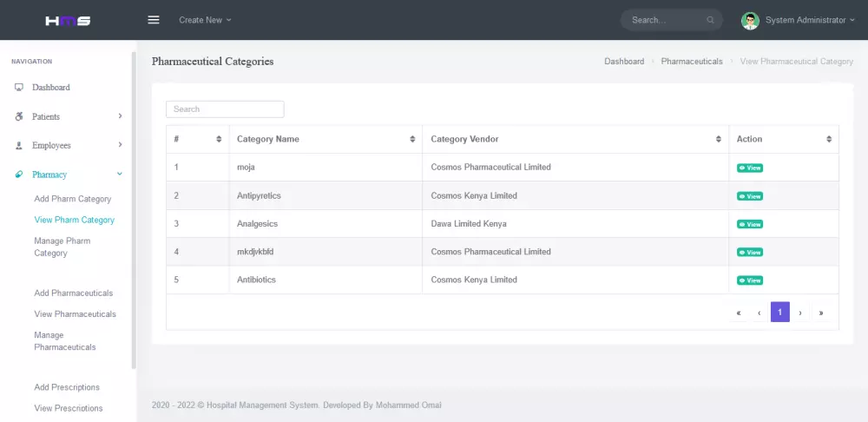Open the View Pharmaceuticals menu item
Image resolution: width=868 pixels, height=422 pixels.
click(75, 314)
